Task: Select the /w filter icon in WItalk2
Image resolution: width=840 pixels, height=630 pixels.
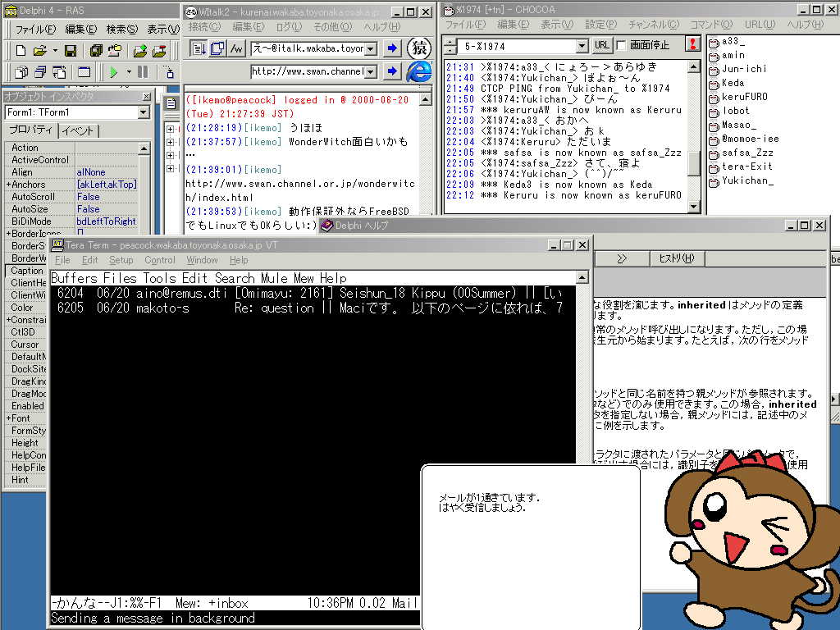Action: pos(235,48)
